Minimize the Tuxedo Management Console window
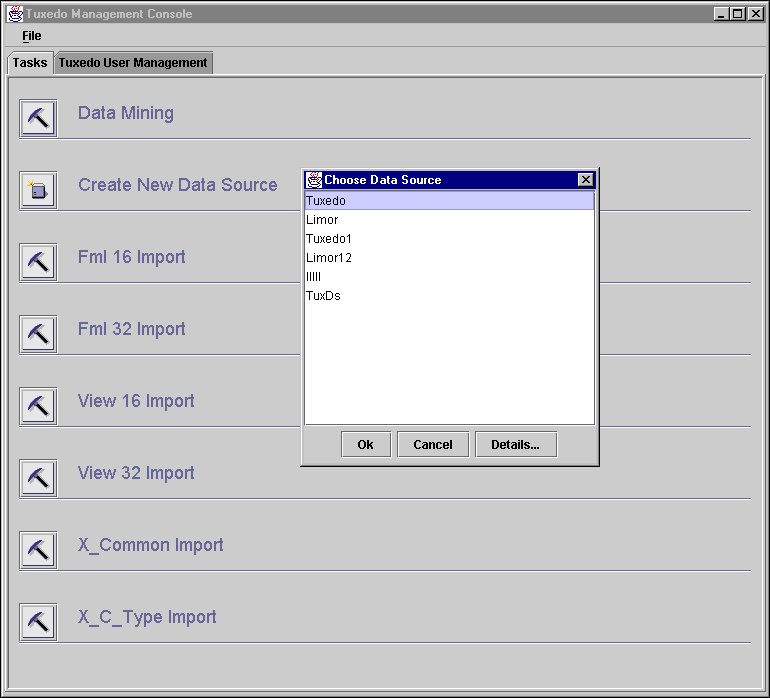 [x=721, y=14]
